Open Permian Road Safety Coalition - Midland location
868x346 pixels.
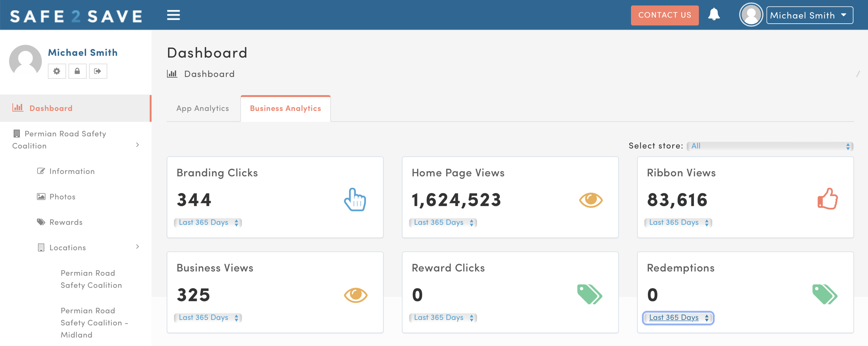coord(94,323)
